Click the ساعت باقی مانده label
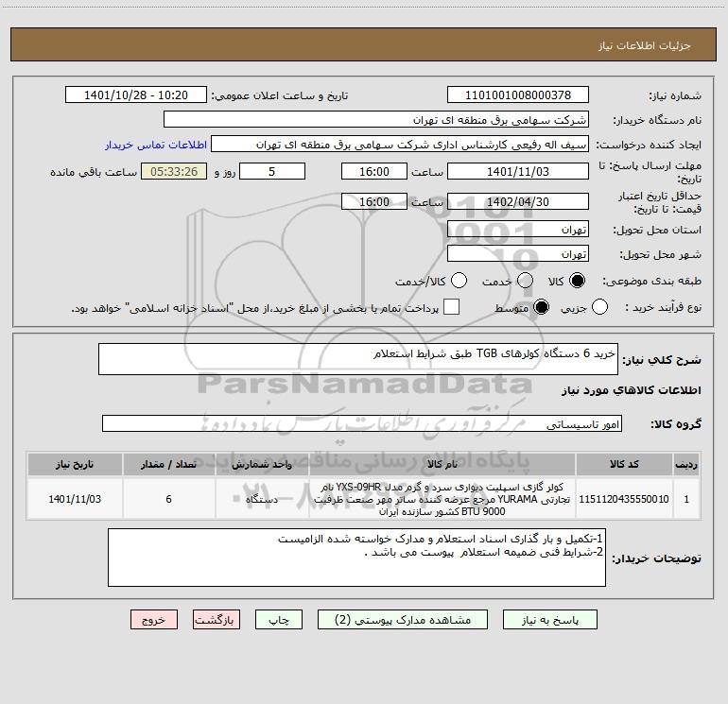Image resolution: width=728 pixels, height=704 pixels. pyautogui.click(x=94, y=172)
